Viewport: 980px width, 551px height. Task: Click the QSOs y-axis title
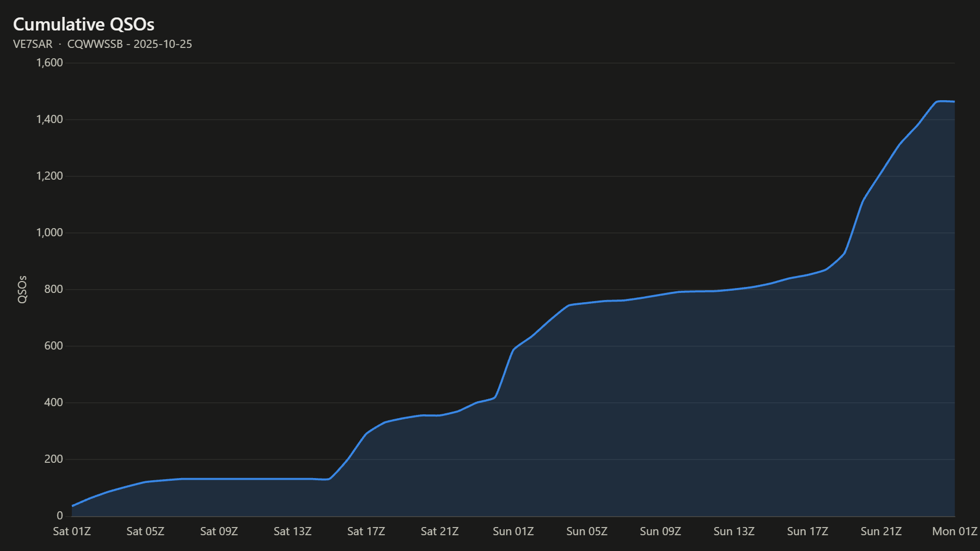[22, 290]
